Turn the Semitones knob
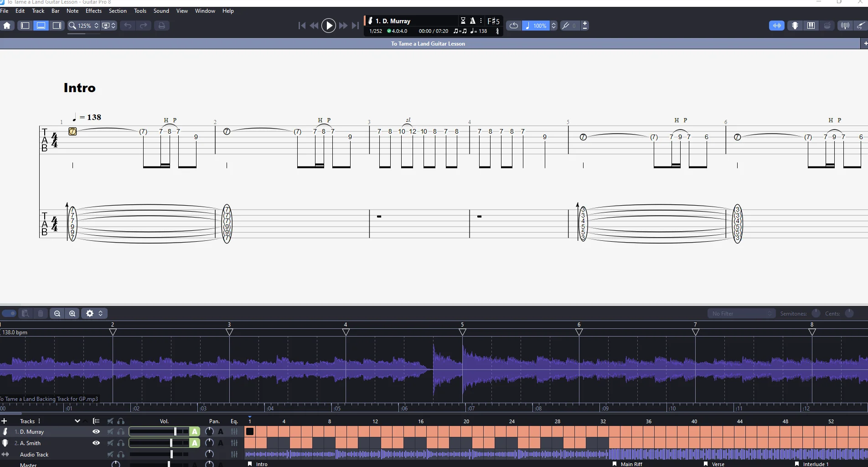 [816, 313]
